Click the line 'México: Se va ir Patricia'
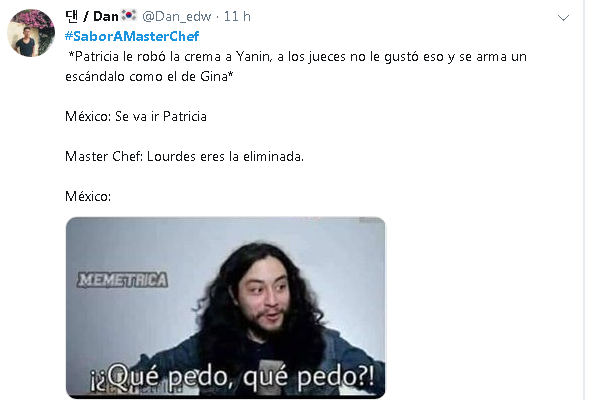 pos(136,116)
